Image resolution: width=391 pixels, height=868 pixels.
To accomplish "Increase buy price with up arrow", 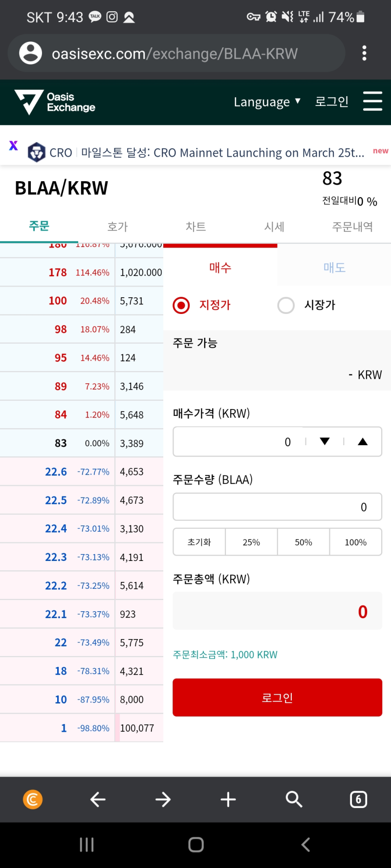I will tap(363, 441).
